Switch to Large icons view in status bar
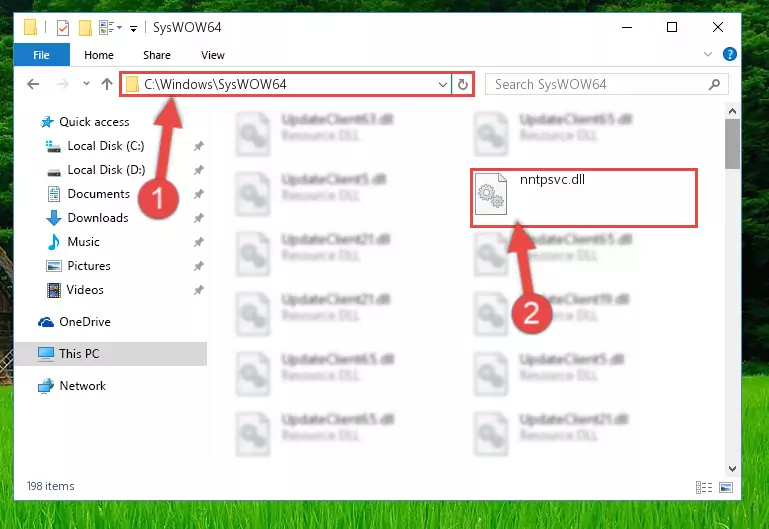Screen dimensions: 769x529 [726, 487]
